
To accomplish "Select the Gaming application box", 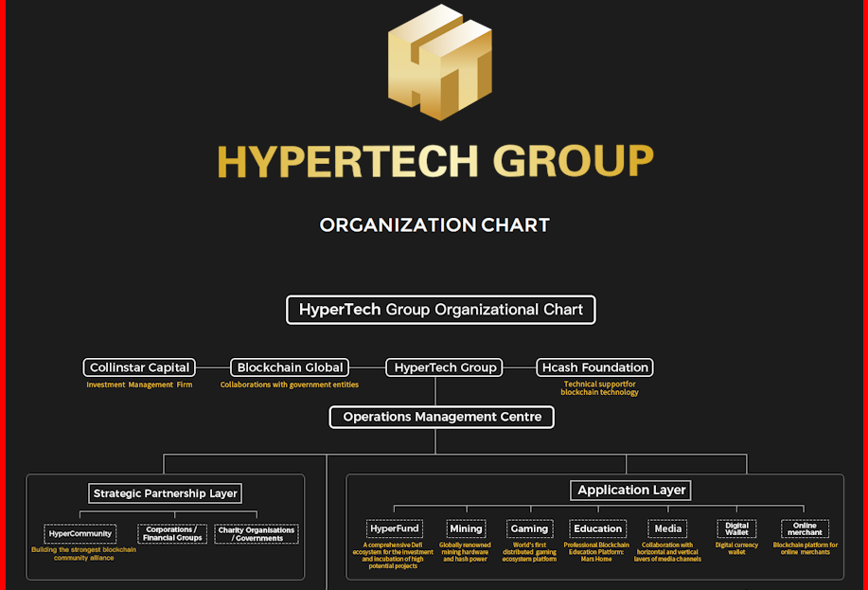I will point(529,528).
